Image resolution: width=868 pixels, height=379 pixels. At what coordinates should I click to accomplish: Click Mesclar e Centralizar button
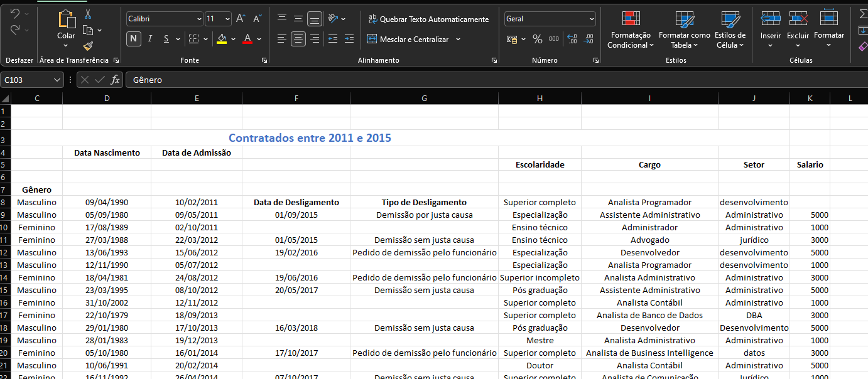click(408, 39)
